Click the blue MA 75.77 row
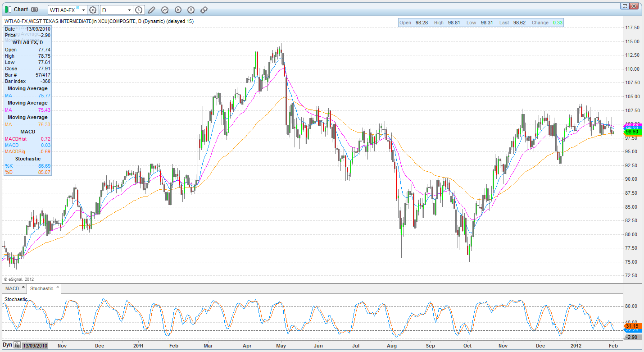Image resolution: width=644 pixels, height=352 pixels. coord(27,96)
